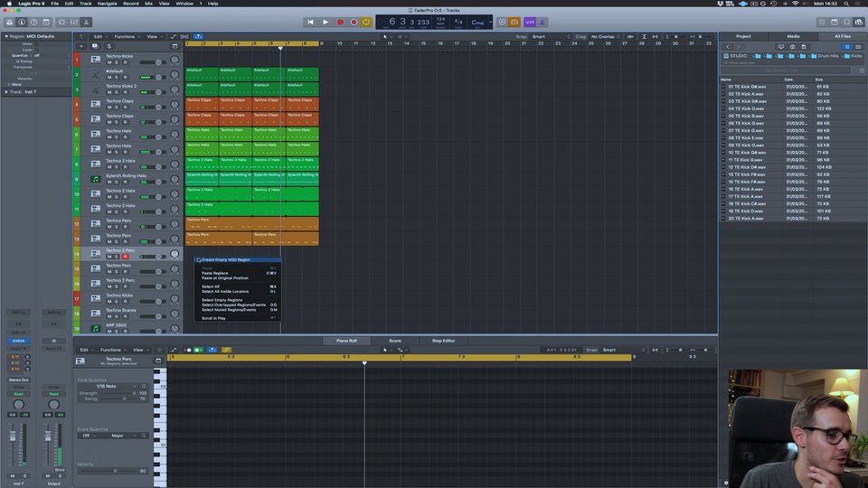Solo the Techno Kicks 2 track
The height and width of the screenshot is (488, 868).
click(x=117, y=92)
